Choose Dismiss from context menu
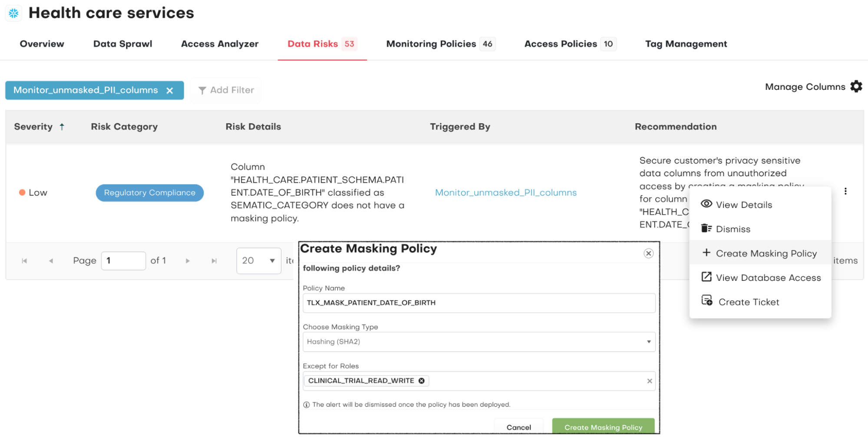 point(760,229)
